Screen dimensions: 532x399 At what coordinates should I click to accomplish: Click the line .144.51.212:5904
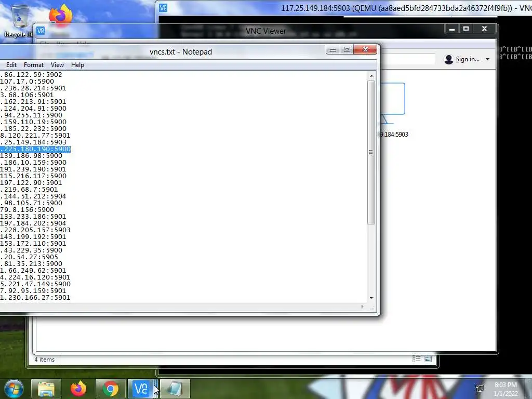[x=33, y=196]
